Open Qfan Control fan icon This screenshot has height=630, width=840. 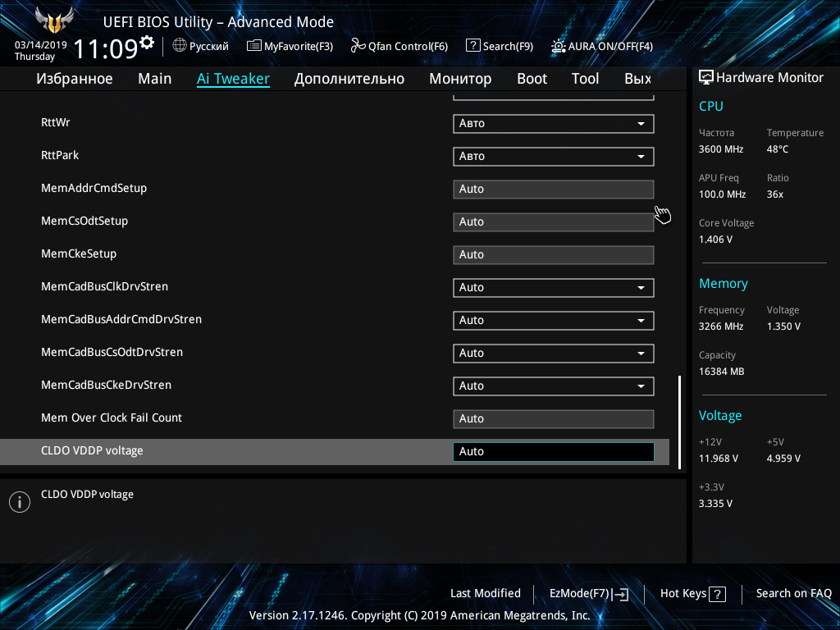coord(358,46)
